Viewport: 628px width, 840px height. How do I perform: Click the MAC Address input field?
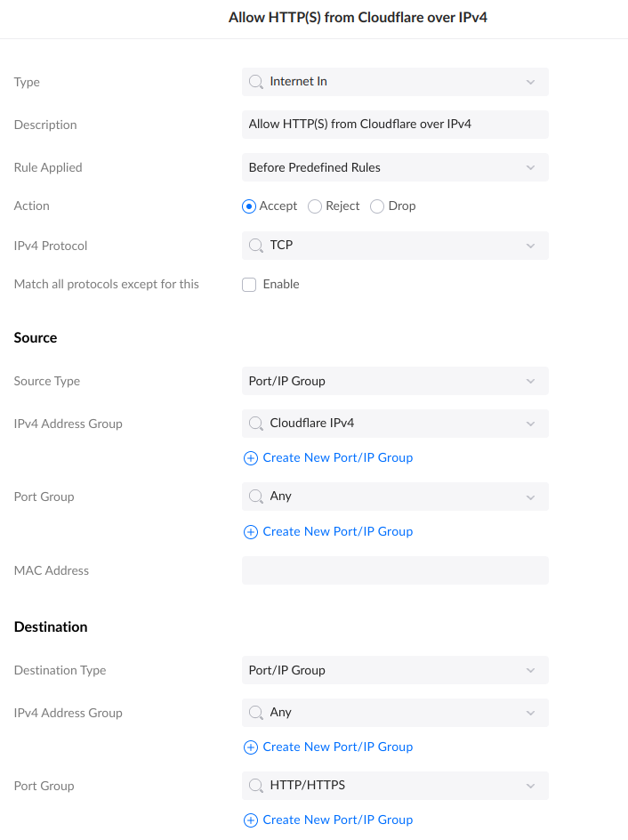[395, 570]
